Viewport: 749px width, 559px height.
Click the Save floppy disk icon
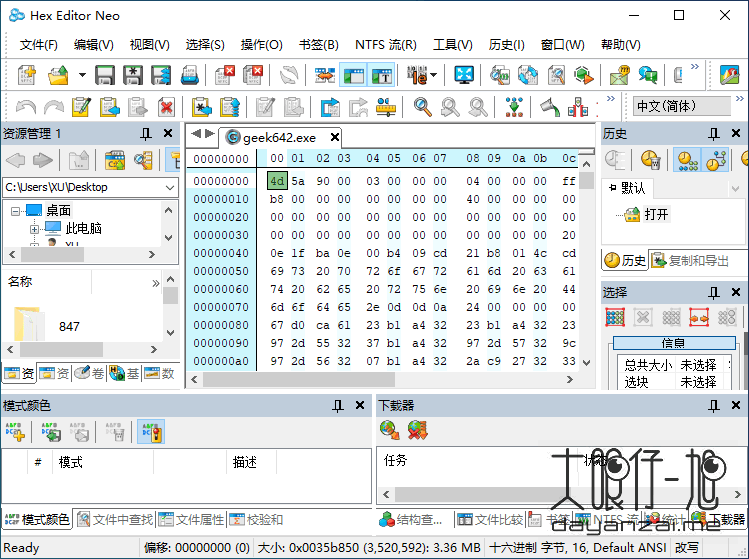(105, 75)
